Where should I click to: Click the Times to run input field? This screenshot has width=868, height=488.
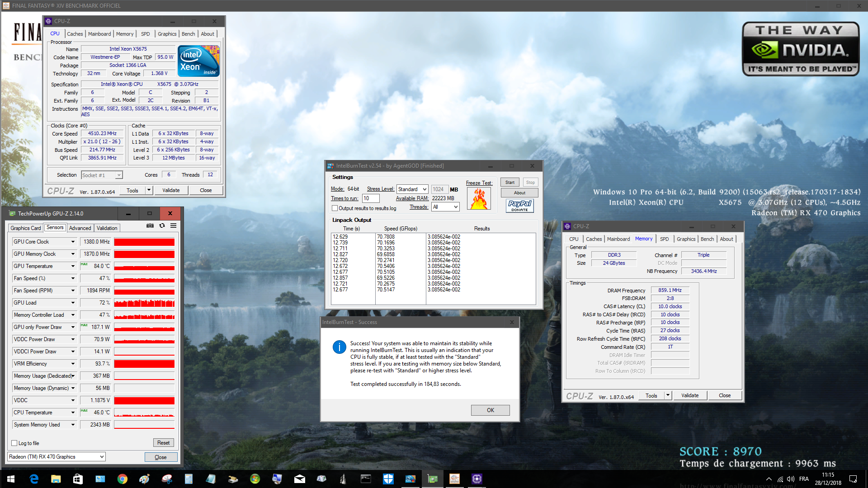371,198
